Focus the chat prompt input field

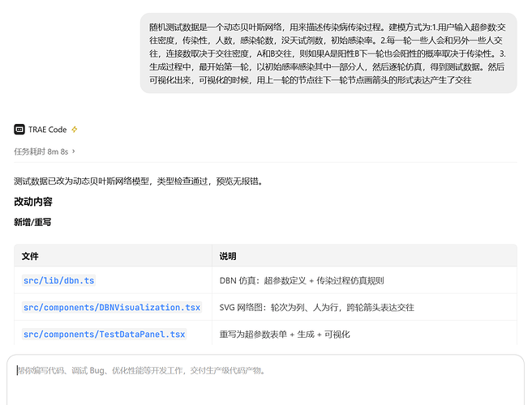click(x=266, y=380)
